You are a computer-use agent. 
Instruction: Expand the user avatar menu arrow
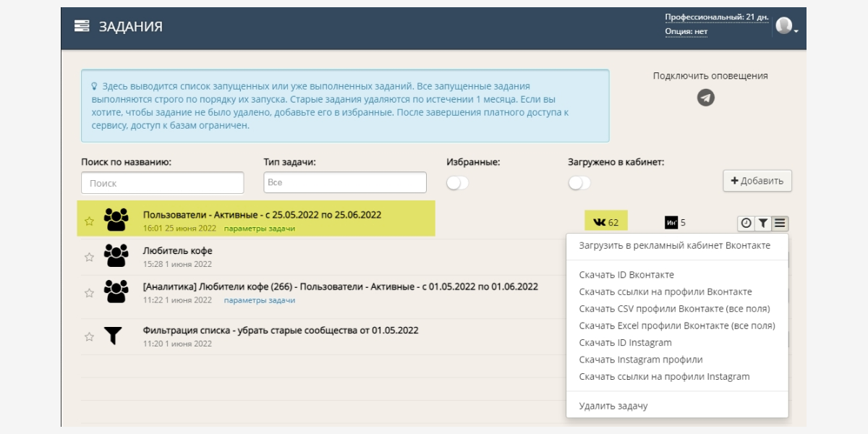[x=796, y=32]
